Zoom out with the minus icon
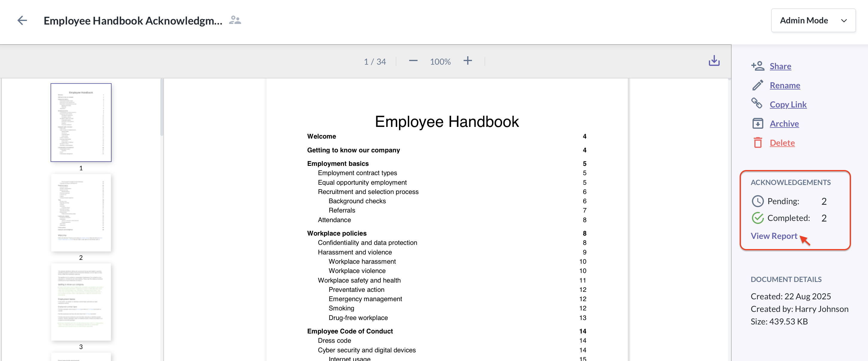This screenshot has height=361, width=868. [x=413, y=61]
